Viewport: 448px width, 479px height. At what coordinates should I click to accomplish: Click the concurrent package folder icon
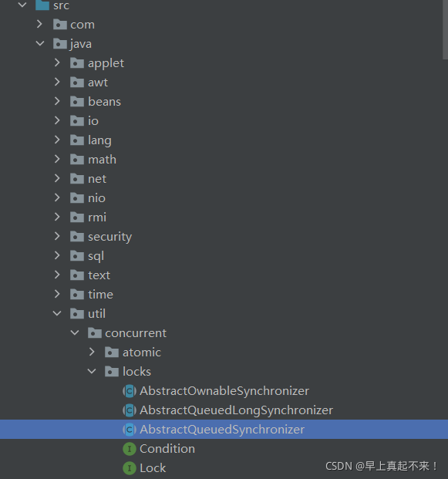95,333
